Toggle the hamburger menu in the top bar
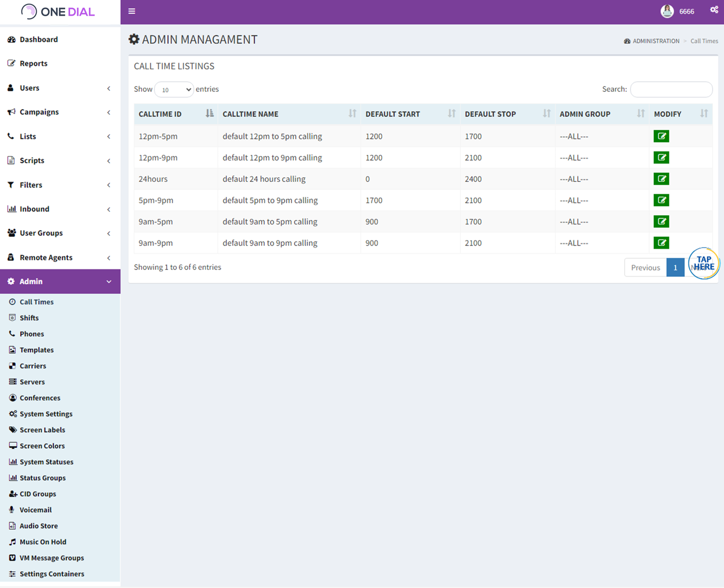 click(x=132, y=11)
